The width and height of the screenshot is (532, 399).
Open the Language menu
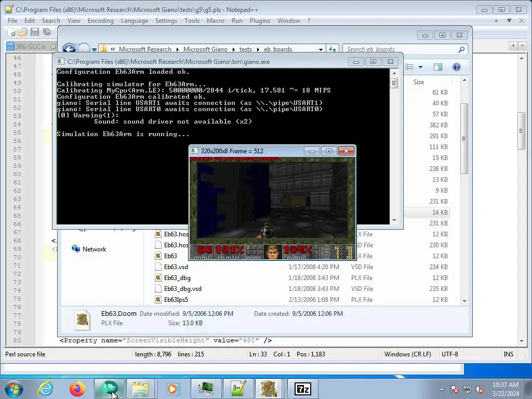point(135,21)
